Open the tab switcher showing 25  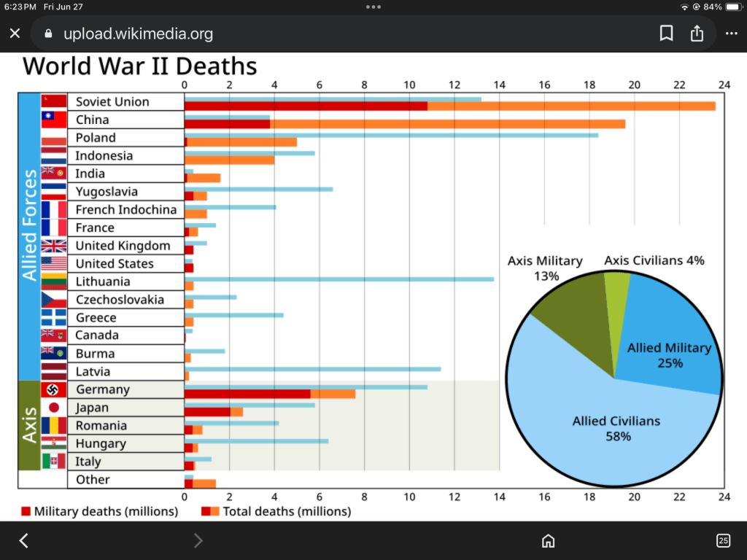click(723, 540)
